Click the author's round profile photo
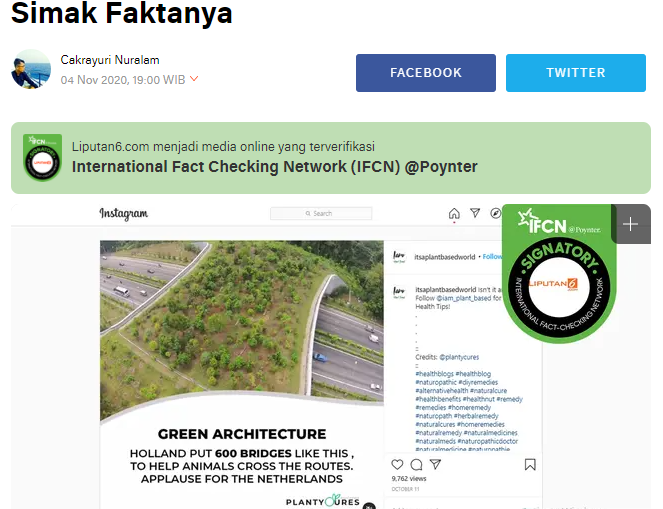 (x=31, y=69)
